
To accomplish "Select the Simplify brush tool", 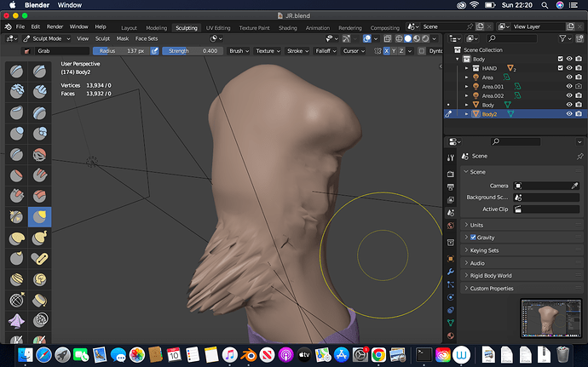I will (39, 321).
